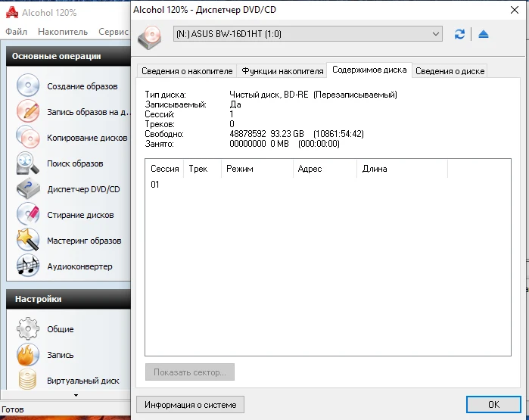Click the free space value 93.23 GB
This screenshot has height=420, width=529.
(287, 134)
